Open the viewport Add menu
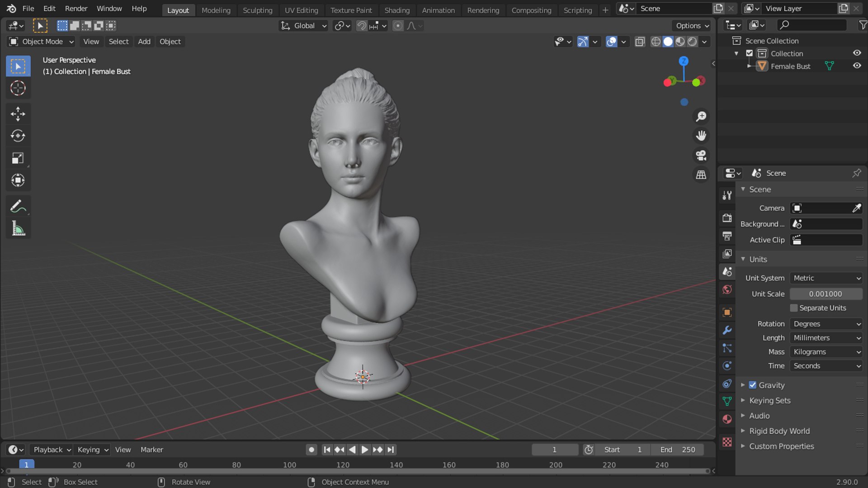Viewport: 868px width, 488px height. point(144,42)
